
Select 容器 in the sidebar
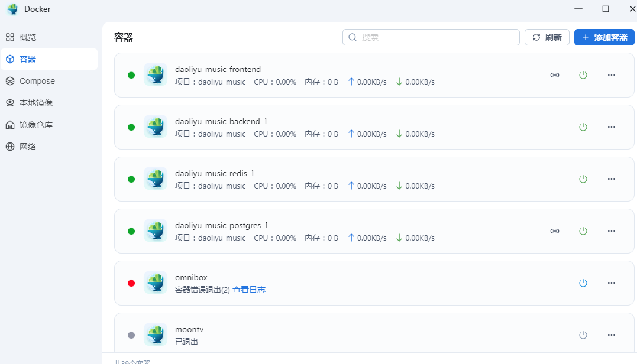click(x=48, y=59)
